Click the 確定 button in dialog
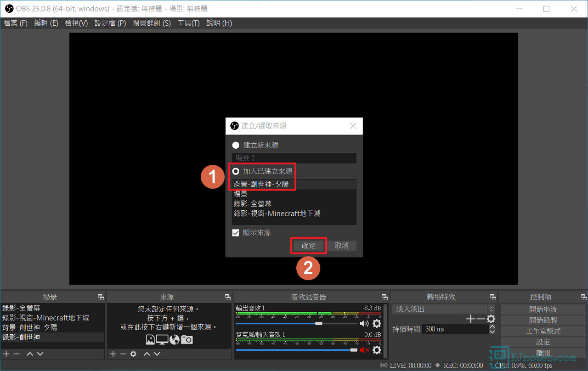Screen dimensions: 588x371 (x=309, y=246)
